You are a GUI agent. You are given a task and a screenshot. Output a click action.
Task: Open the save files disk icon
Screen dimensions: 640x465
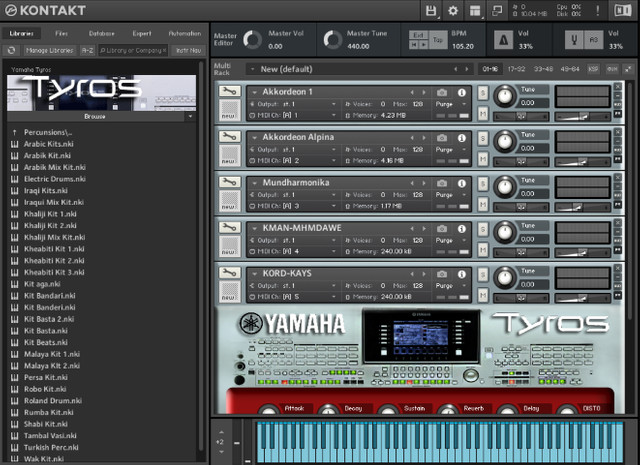[x=431, y=11]
